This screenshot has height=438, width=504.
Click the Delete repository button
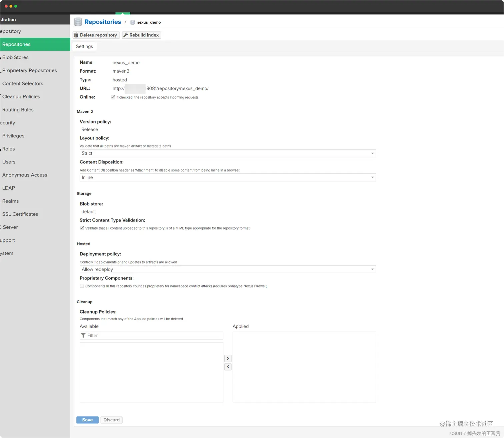click(x=96, y=35)
